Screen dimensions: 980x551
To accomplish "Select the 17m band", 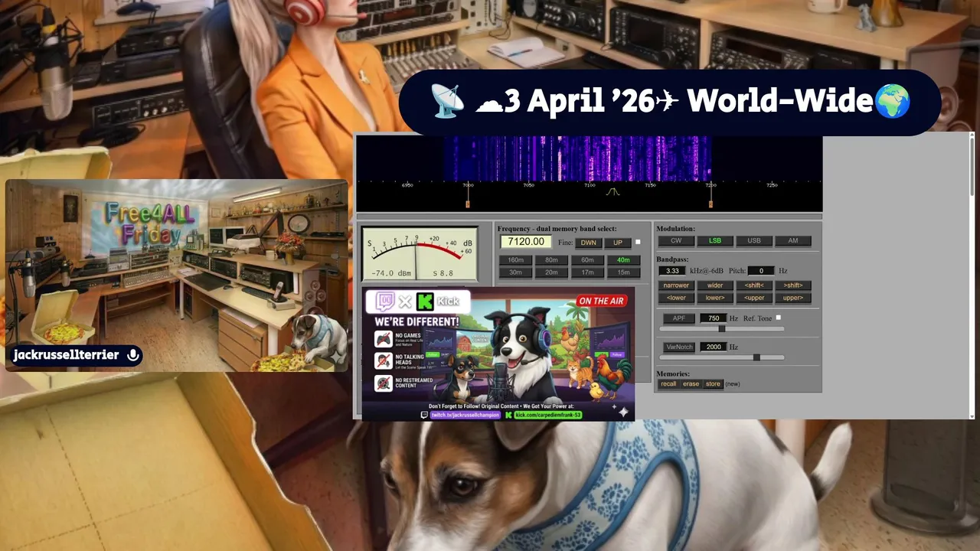I will tap(587, 272).
